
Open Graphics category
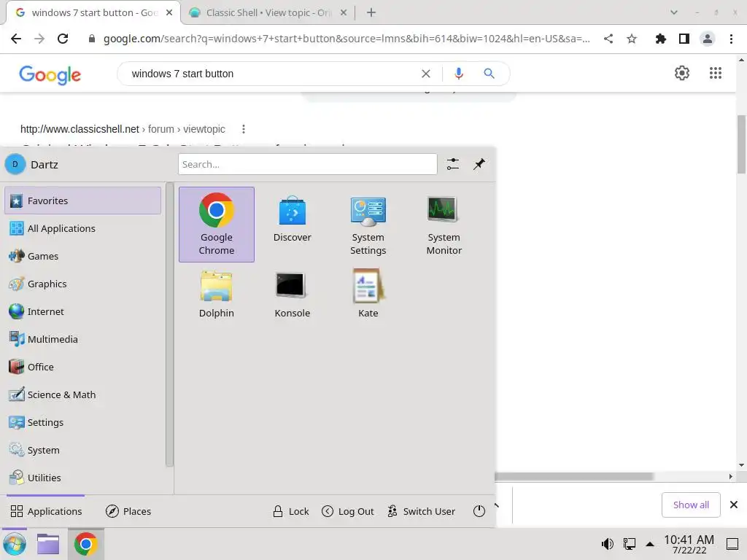point(83,284)
